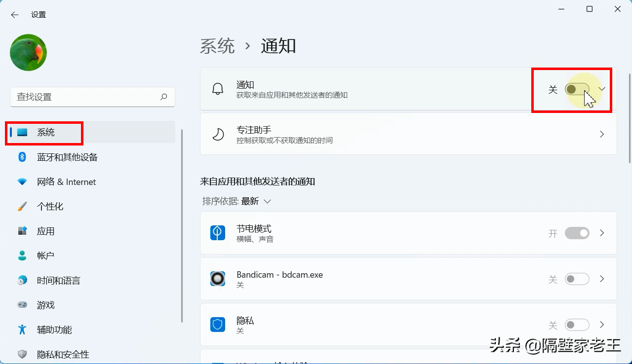Turn on notifications for 隐私 app
This screenshot has height=364, width=632.
pos(577,325)
